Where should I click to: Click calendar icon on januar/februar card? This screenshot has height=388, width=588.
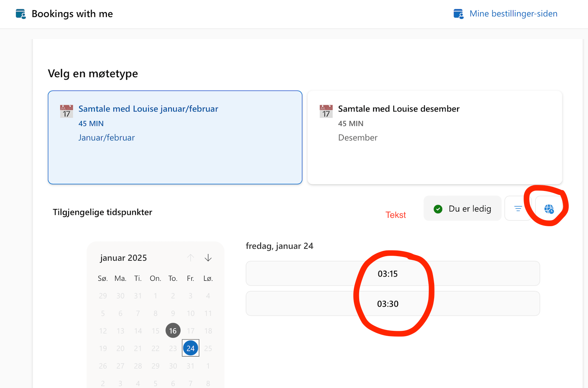[66, 111]
